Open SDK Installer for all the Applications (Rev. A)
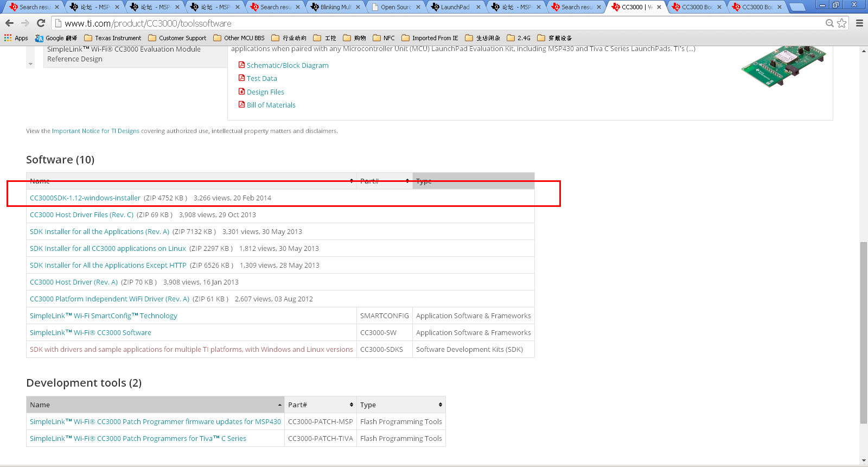868x467 pixels. (x=99, y=231)
